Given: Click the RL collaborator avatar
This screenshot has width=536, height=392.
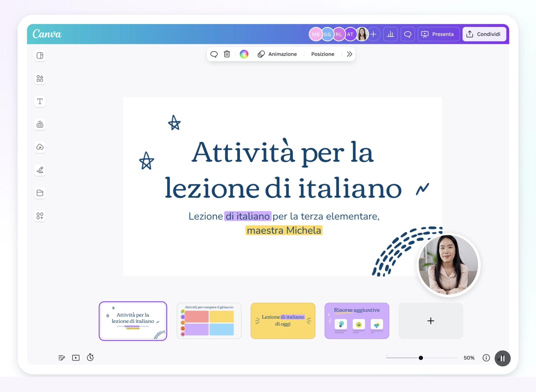Looking at the screenshot, I should click(339, 34).
